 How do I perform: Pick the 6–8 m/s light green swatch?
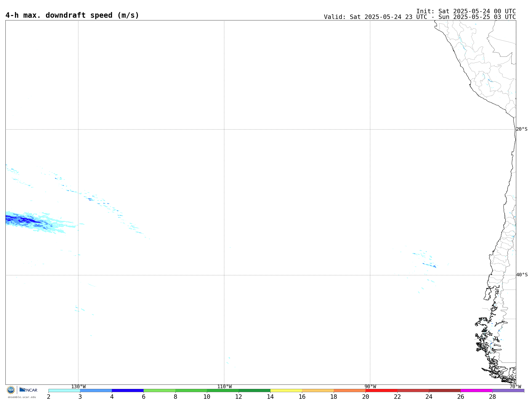159,391
